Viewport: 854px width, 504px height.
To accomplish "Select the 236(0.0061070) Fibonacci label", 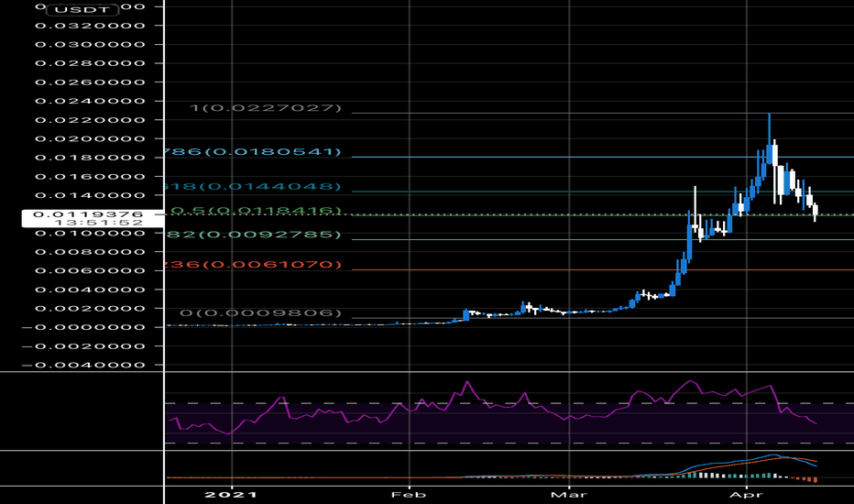I will pyautogui.click(x=253, y=264).
